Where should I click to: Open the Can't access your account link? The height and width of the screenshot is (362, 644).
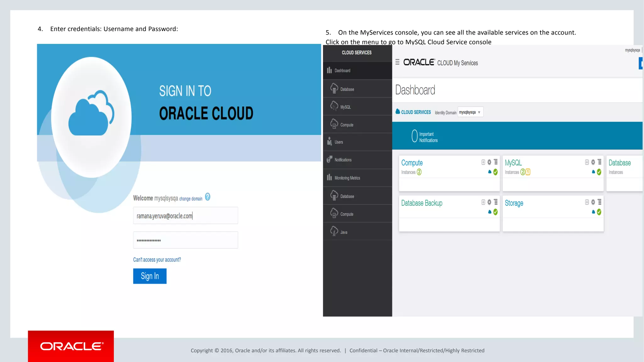coord(157,260)
